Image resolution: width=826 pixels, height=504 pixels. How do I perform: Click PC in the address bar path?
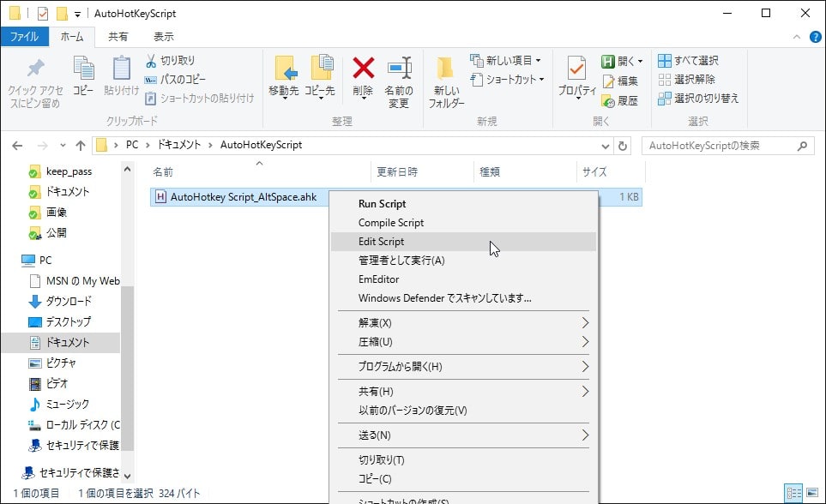click(132, 145)
